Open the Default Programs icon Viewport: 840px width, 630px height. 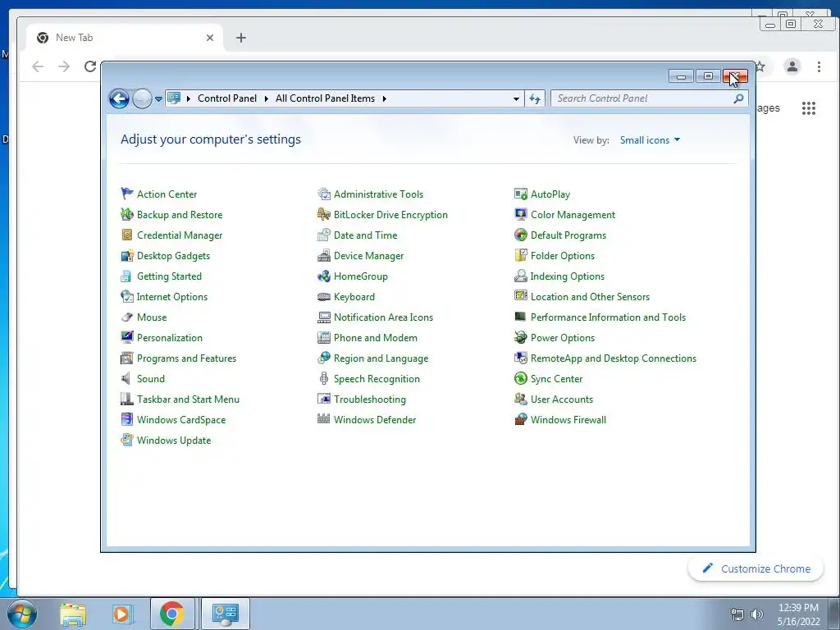521,235
